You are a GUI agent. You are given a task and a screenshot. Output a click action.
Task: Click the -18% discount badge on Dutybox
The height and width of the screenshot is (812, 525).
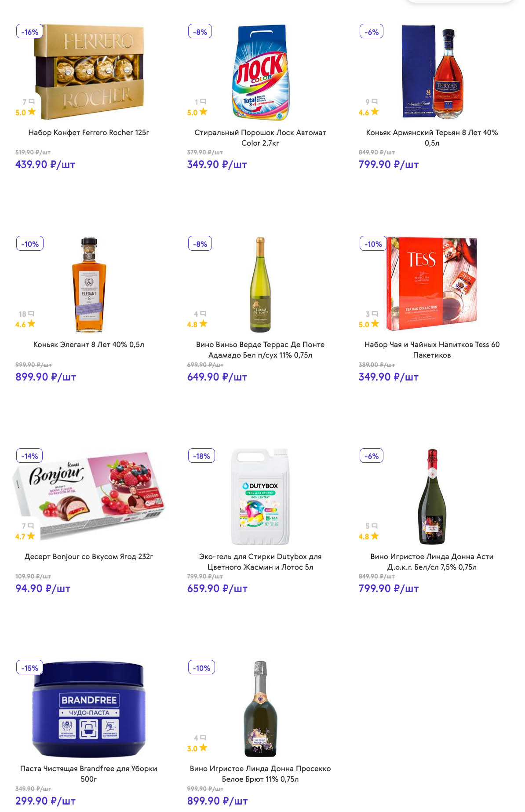[201, 456]
